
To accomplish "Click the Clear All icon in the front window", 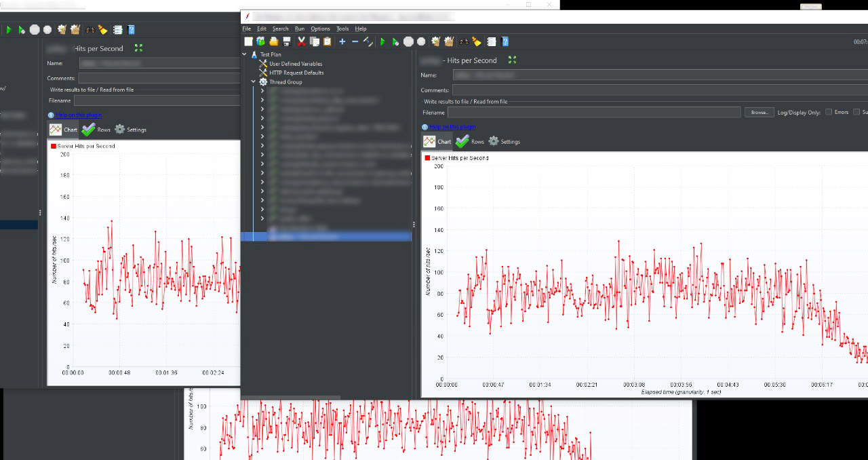I will click(x=449, y=41).
